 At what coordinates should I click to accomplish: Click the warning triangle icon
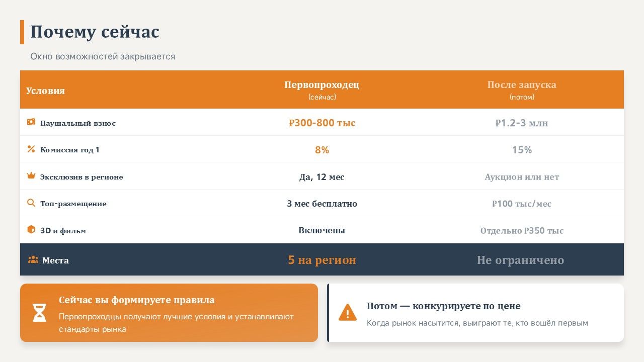coord(348,313)
